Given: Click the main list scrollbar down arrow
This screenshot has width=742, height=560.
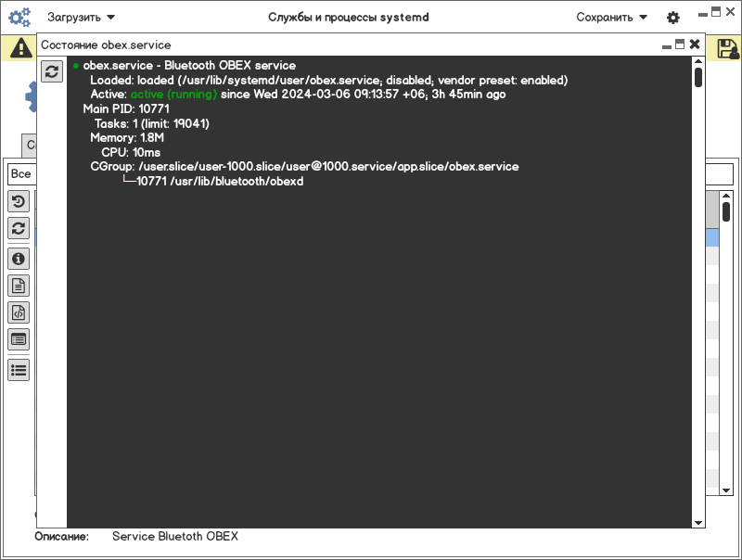Looking at the screenshot, I should 726,490.
